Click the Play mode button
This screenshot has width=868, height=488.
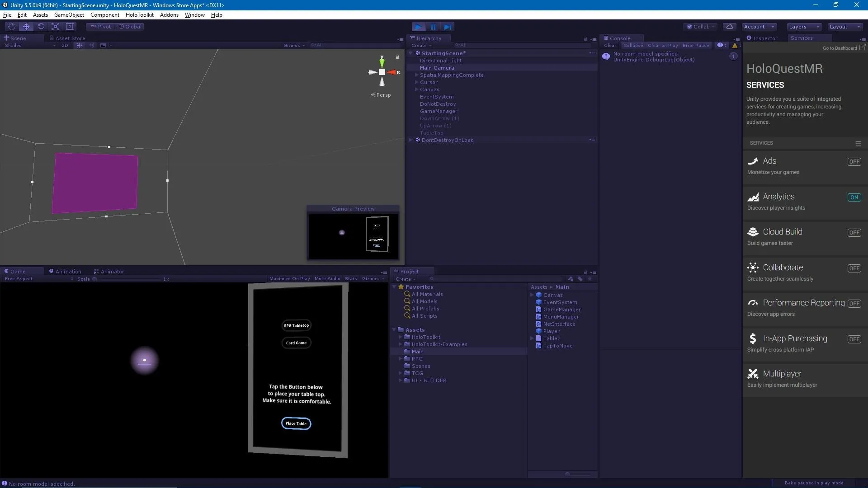(419, 27)
